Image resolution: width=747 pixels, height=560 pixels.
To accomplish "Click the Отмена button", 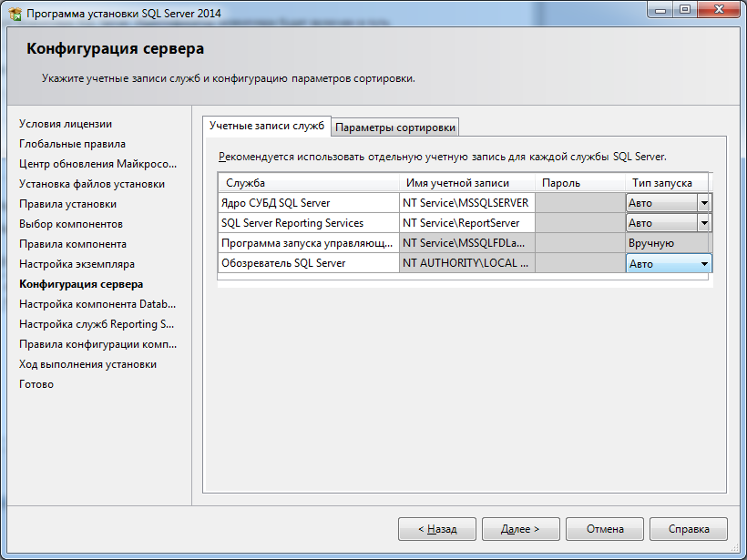I will 605,529.
